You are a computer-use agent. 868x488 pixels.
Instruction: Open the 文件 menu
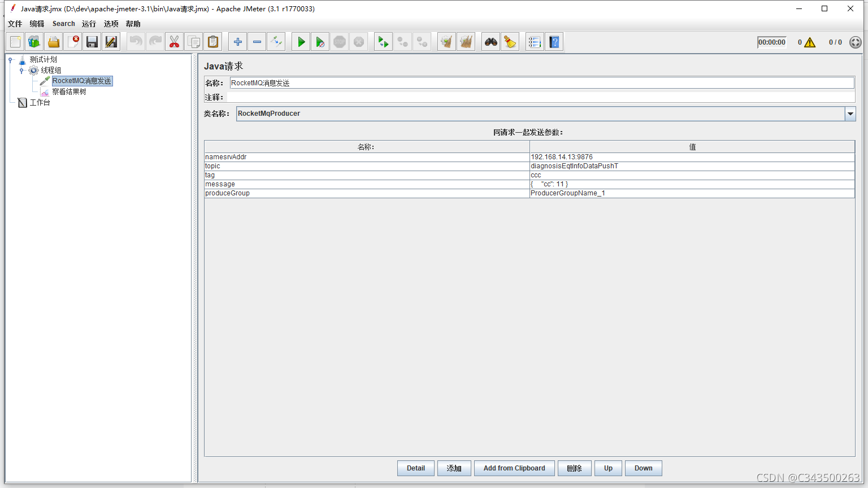pos(15,24)
